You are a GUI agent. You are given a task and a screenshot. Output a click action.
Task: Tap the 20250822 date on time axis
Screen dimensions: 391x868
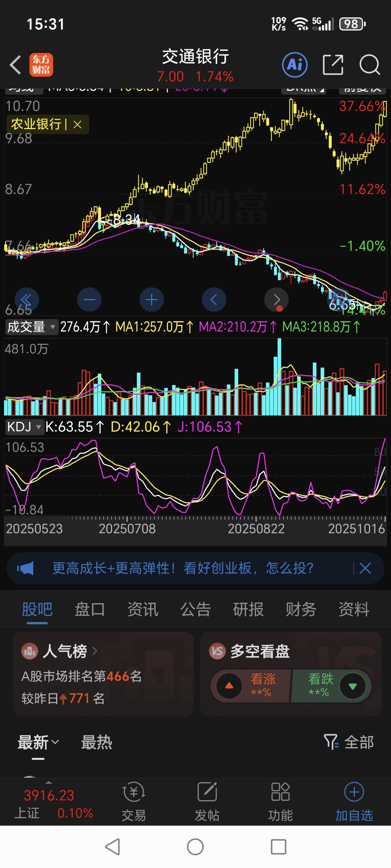(x=256, y=528)
